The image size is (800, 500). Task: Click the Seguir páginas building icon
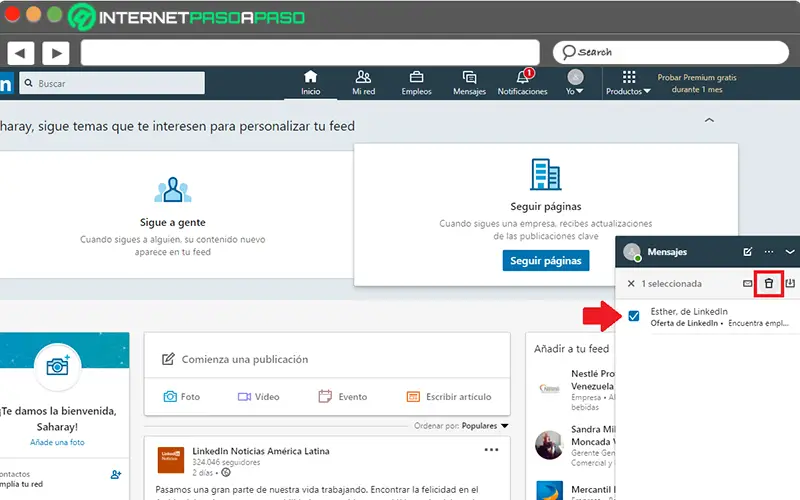[x=545, y=174]
